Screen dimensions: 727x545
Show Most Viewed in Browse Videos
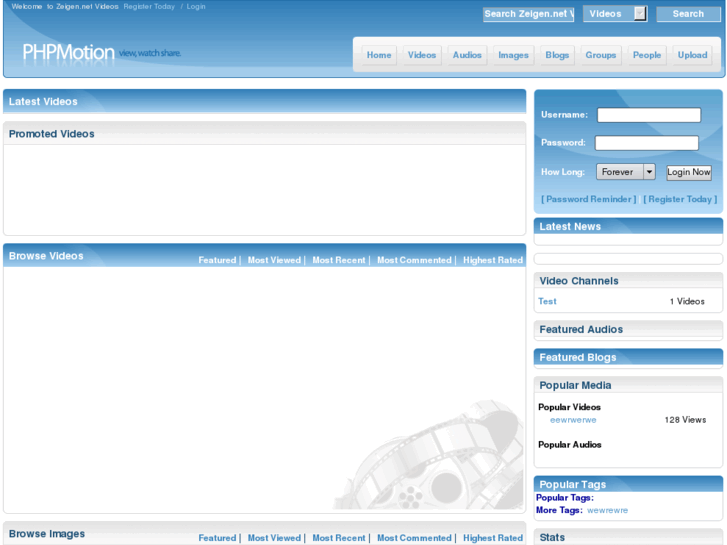click(x=274, y=260)
